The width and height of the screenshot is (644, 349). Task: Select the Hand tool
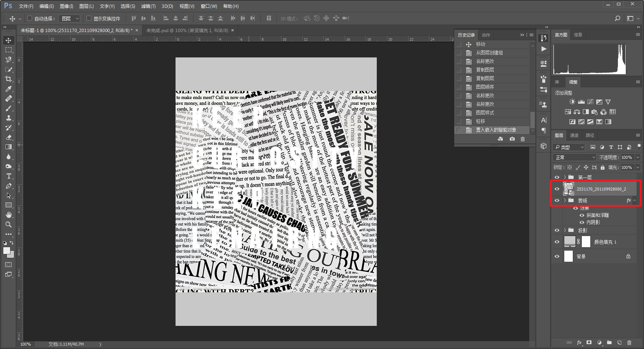tap(9, 215)
